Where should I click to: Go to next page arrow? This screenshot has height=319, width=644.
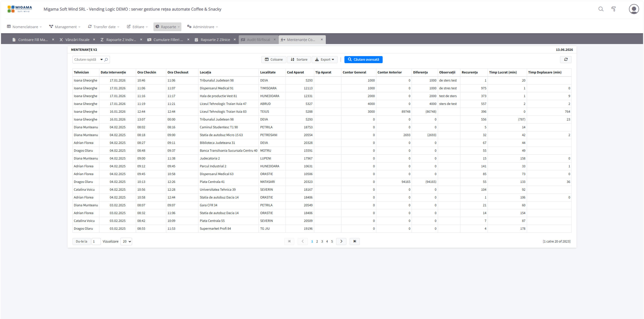[x=341, y=242]
